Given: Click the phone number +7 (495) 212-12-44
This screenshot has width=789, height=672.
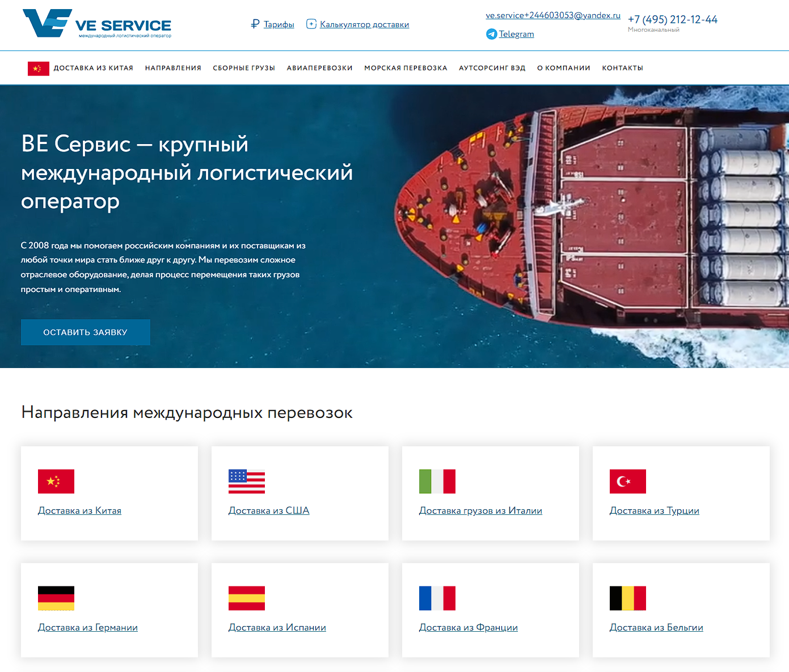Looking at the screenshot, I should pos(673,19).
